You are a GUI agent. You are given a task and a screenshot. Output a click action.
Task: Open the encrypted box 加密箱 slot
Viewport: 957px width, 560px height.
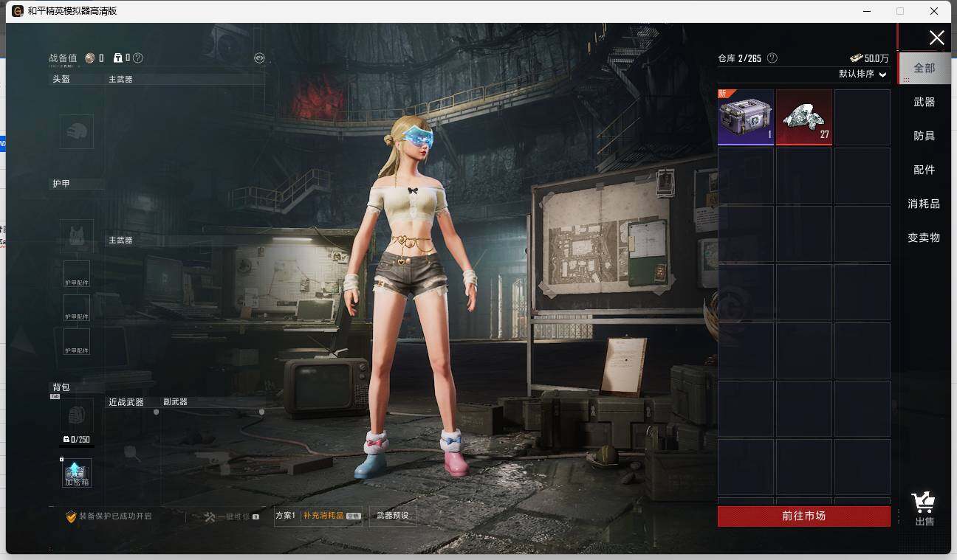[77, 473]
